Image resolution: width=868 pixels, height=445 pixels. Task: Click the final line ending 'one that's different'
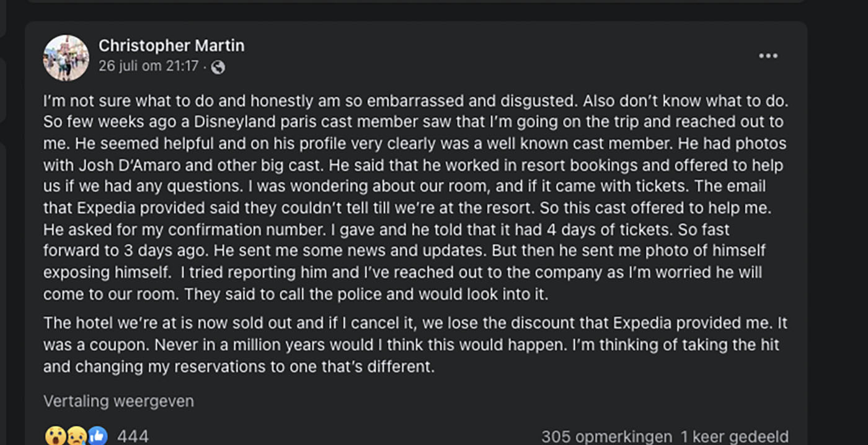tap(239, 366)
